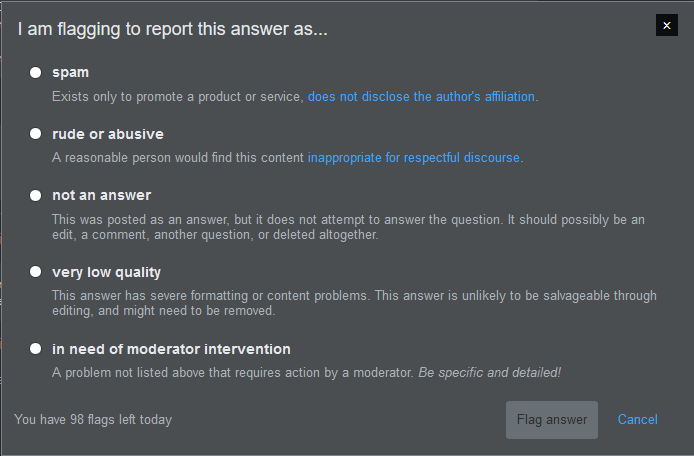Open "does not disclose the author's affiliation" link
Screen dimensions: 694x456
422,97
